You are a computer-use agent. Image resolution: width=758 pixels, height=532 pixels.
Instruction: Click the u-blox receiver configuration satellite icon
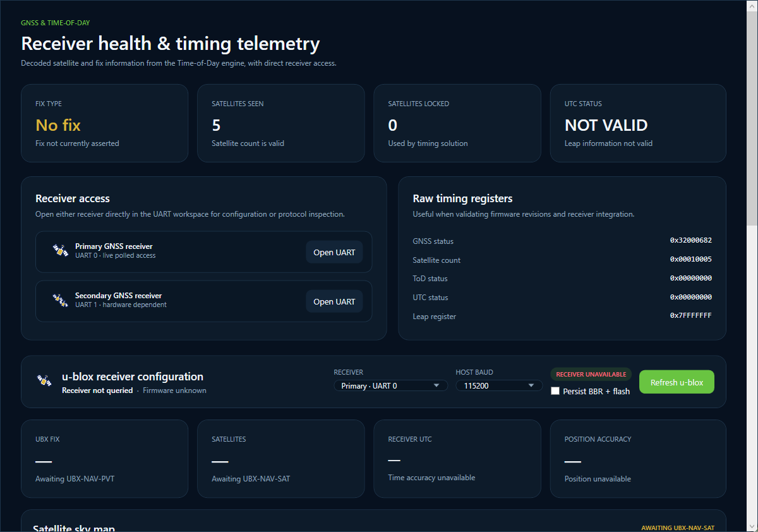click(x=44, y=381)
